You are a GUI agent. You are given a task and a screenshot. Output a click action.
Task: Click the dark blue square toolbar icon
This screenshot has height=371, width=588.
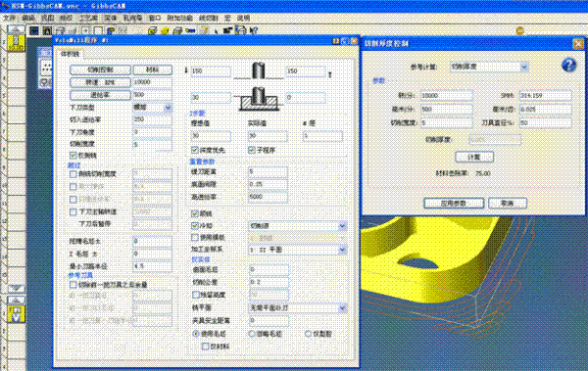coord(34,30)
